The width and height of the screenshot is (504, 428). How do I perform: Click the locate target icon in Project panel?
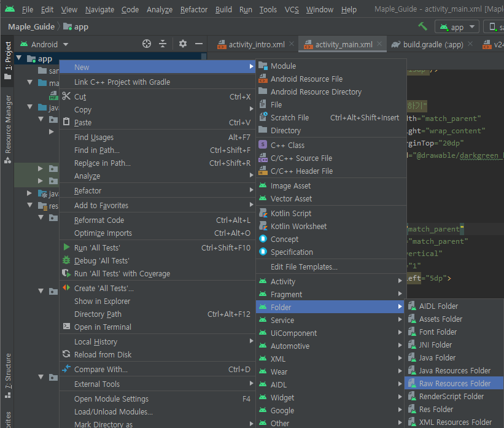147,44
